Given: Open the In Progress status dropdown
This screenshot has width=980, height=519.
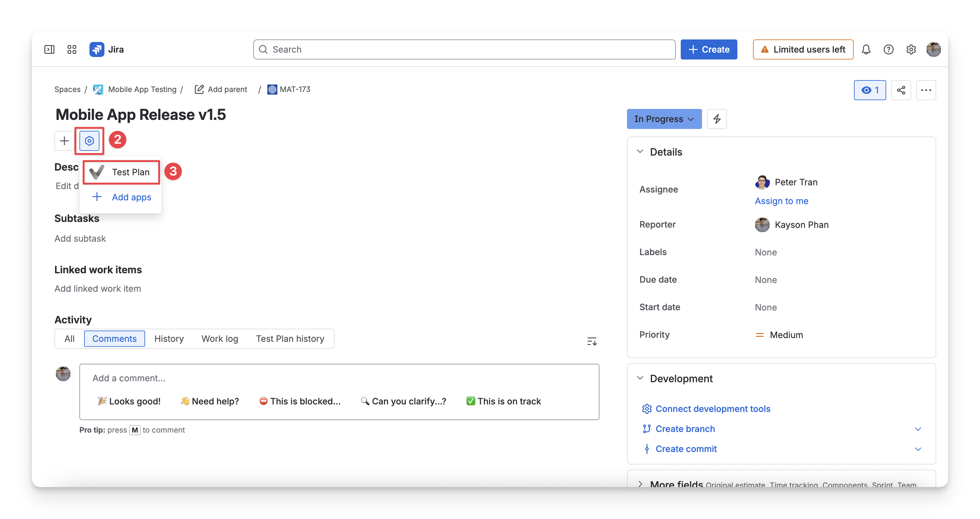Looking at the screenshot, I should tap(664, 119).
